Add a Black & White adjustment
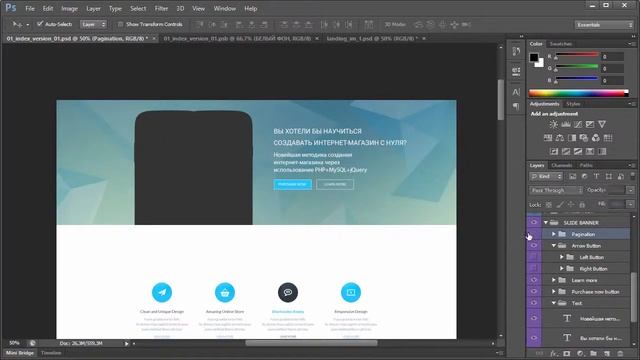The height and width of the screenshot is (360, 640). pyautogui.click(x=572, y=138)
